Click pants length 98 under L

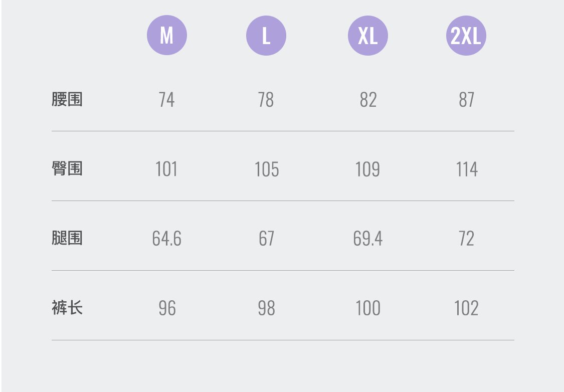[266, 308]
